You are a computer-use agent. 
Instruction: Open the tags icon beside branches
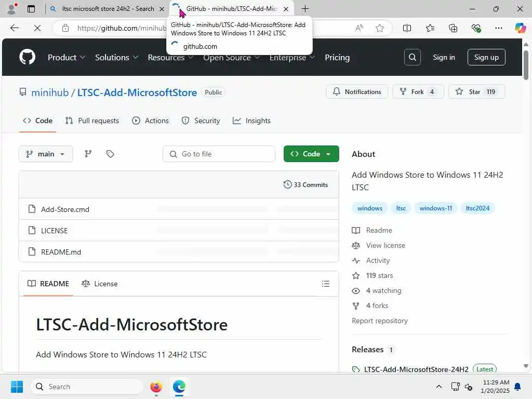[x=110, y=154]
